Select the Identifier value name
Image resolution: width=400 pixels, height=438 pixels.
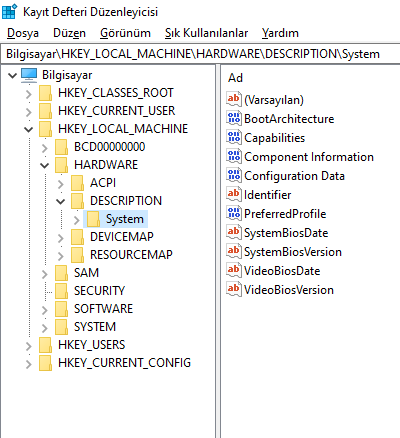[x=267, y=195]
